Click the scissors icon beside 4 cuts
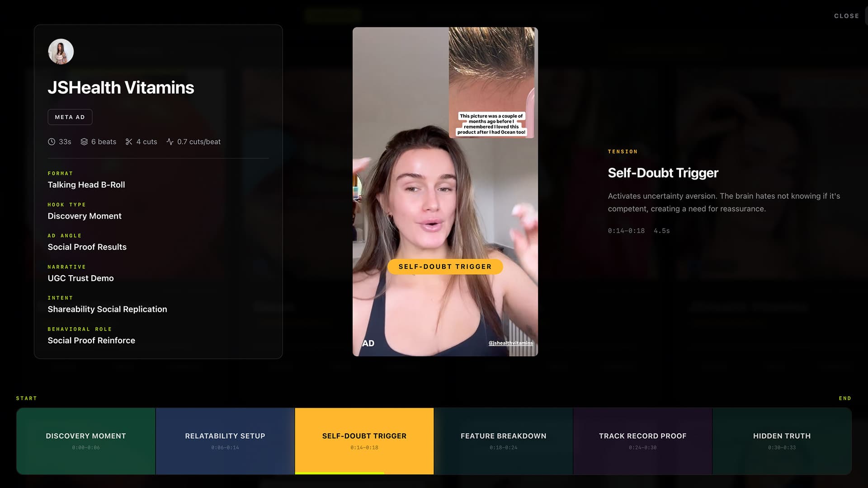This screenshot has width=868, height=488. click(x=129, y=142)
